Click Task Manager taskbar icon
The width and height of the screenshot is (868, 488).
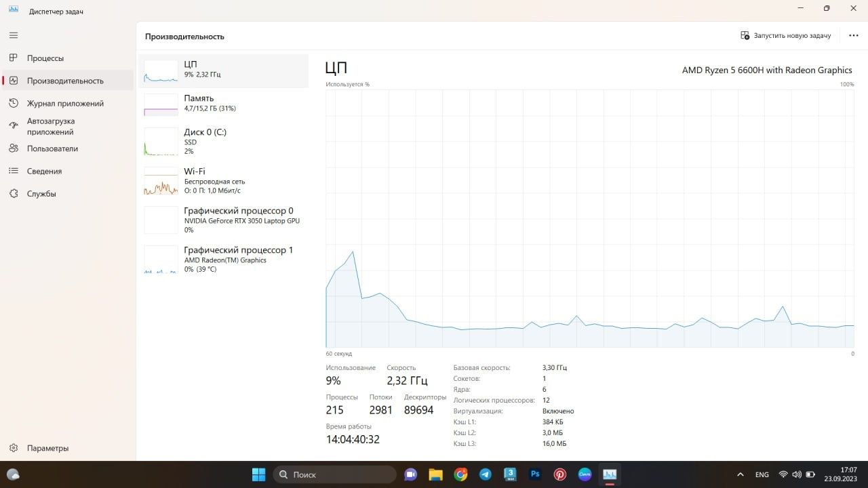coord(610,474)
